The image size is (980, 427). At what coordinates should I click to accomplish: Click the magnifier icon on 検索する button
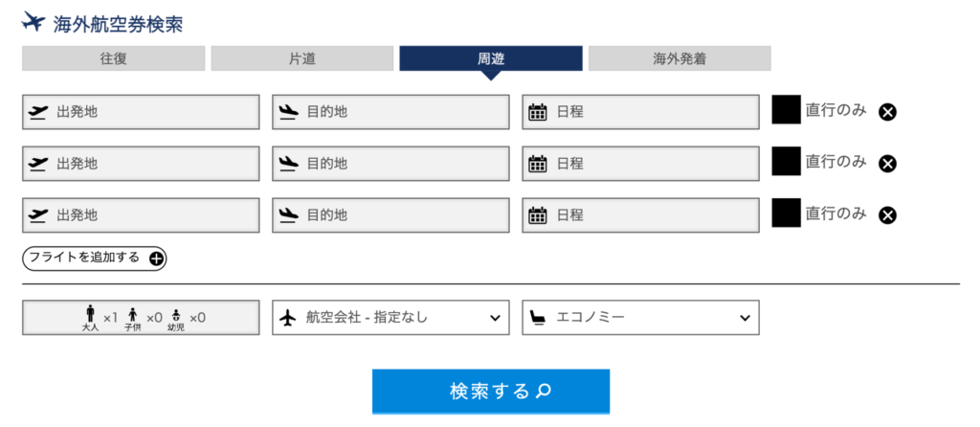click(544, 391)
